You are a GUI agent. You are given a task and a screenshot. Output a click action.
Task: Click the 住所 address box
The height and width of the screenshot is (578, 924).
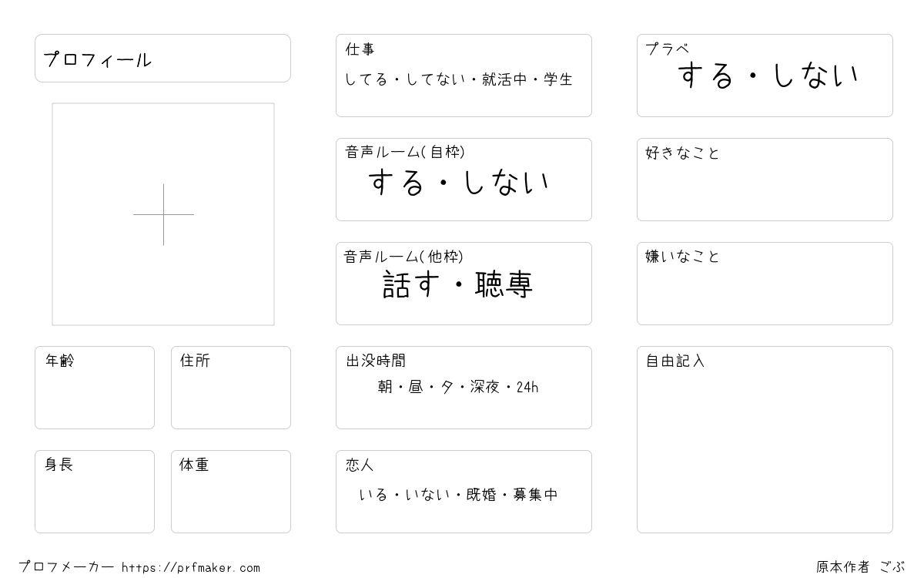point(231,388)
